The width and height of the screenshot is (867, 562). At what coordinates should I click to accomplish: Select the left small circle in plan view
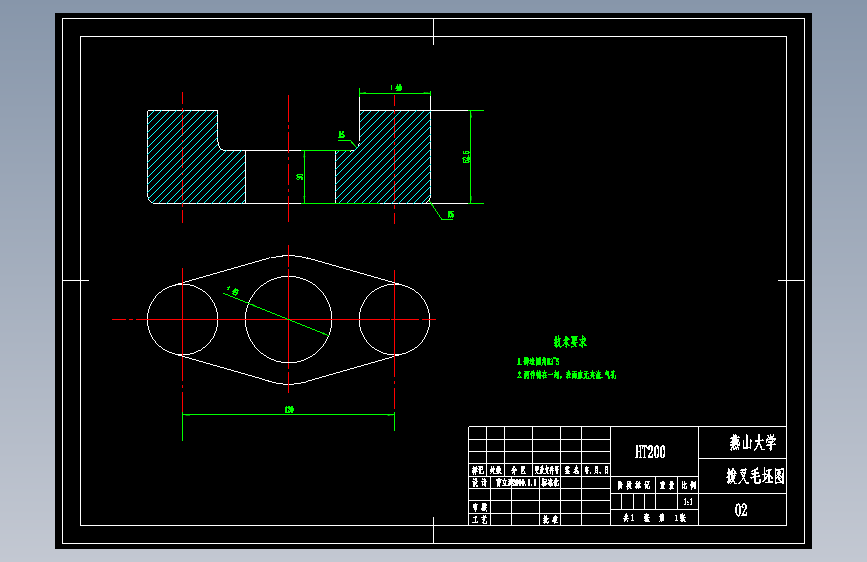[x=182, y=320]
